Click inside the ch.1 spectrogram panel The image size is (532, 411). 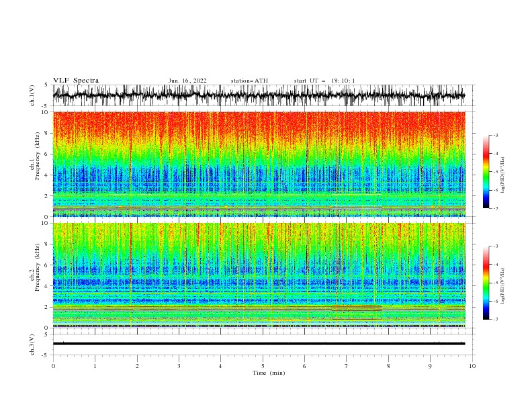pos(259,164)
